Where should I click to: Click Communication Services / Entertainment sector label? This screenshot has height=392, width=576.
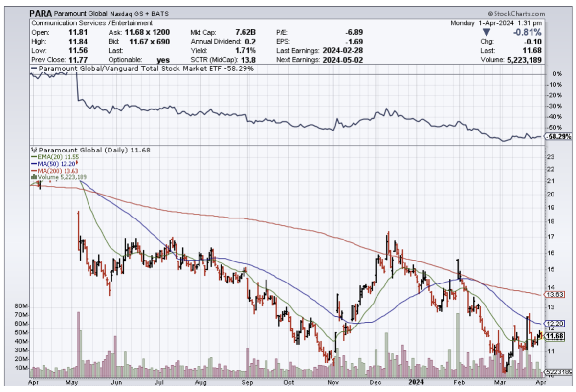[92, 23]
